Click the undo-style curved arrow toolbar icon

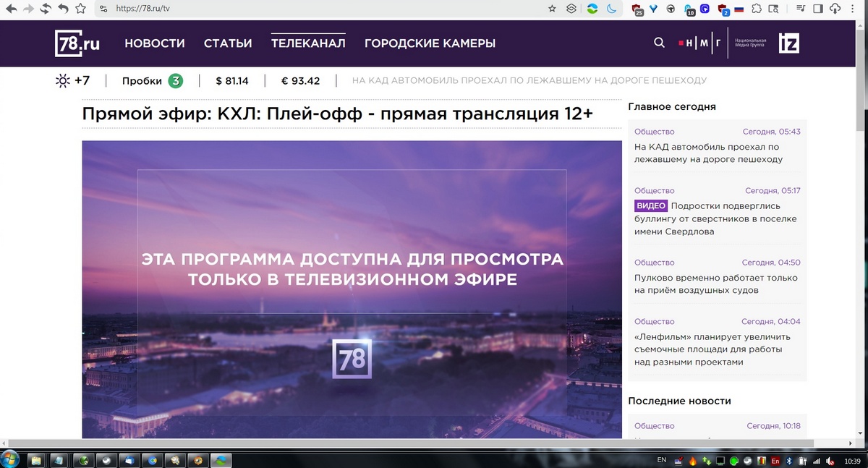(63, 9)
